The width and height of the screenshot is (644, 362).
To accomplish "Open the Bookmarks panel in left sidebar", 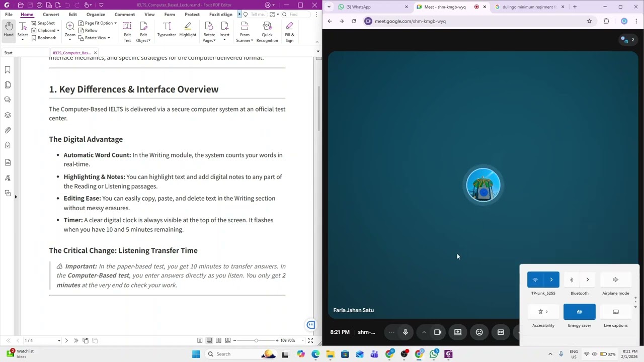I will coord(8,70).
